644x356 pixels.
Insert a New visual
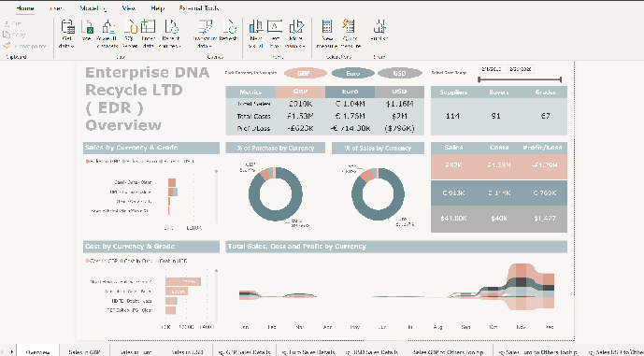pos(256,34)
